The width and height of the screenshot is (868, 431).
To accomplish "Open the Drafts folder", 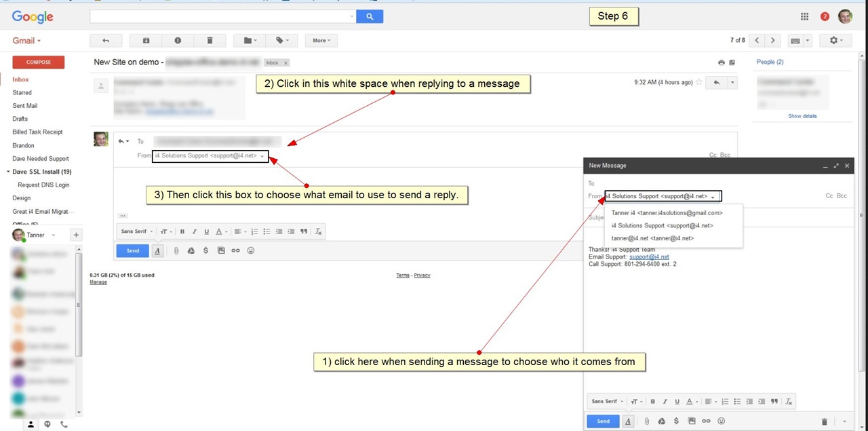I will pos(20,119).
